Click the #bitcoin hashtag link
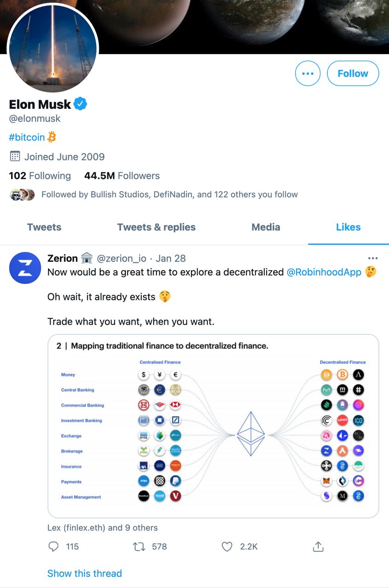This screenshot has width=389, height=588. point(27,137)
